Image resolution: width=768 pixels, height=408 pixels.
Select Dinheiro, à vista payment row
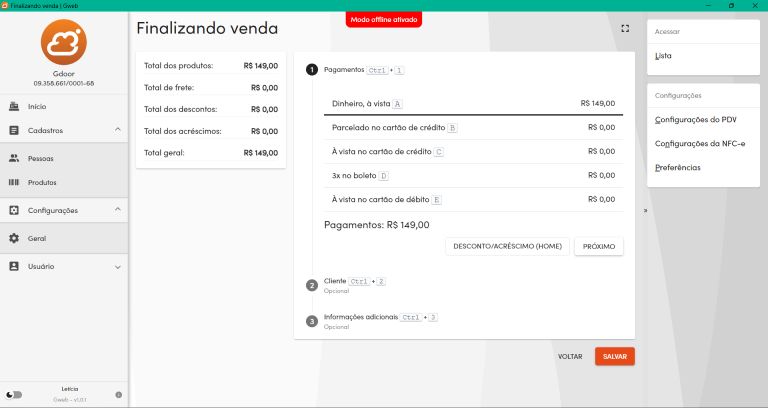[x=472, y=103]
